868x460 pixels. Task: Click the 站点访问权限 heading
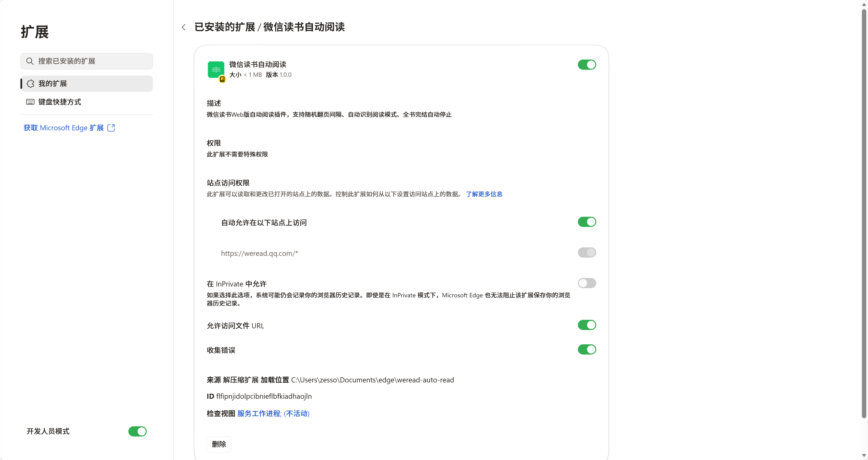click(228, 183)
